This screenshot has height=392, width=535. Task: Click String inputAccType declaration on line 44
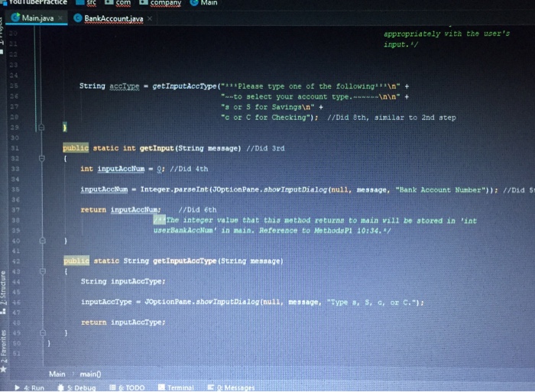(x=123, y=281)
